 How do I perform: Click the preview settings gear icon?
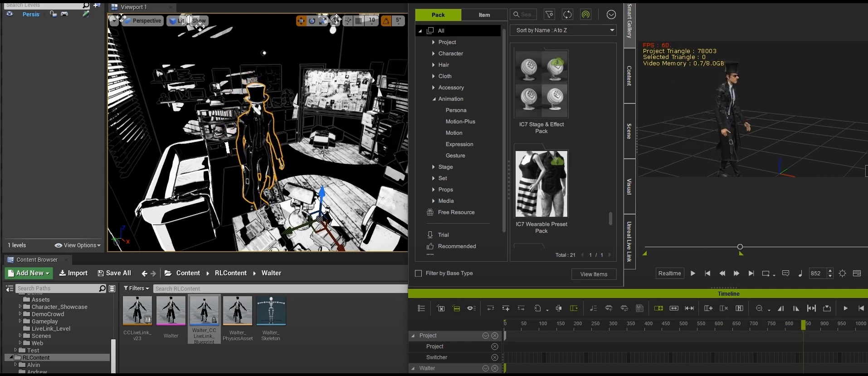tap(842, 273)
